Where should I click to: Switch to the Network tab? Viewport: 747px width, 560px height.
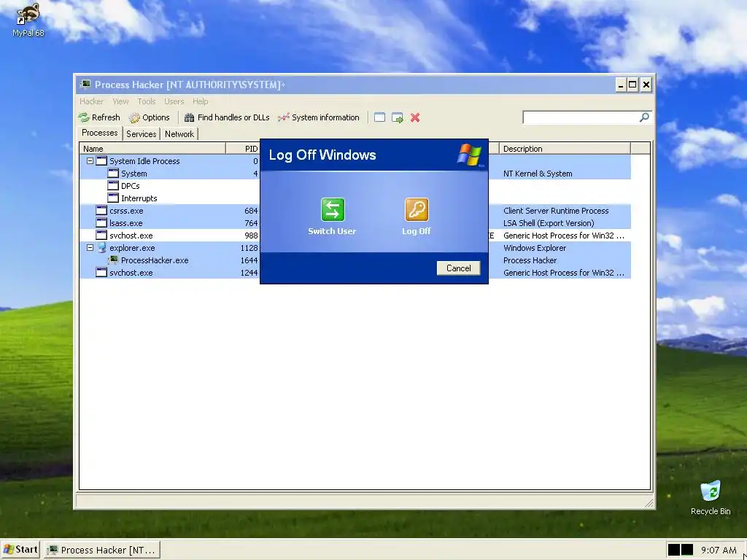click(179, 134)
